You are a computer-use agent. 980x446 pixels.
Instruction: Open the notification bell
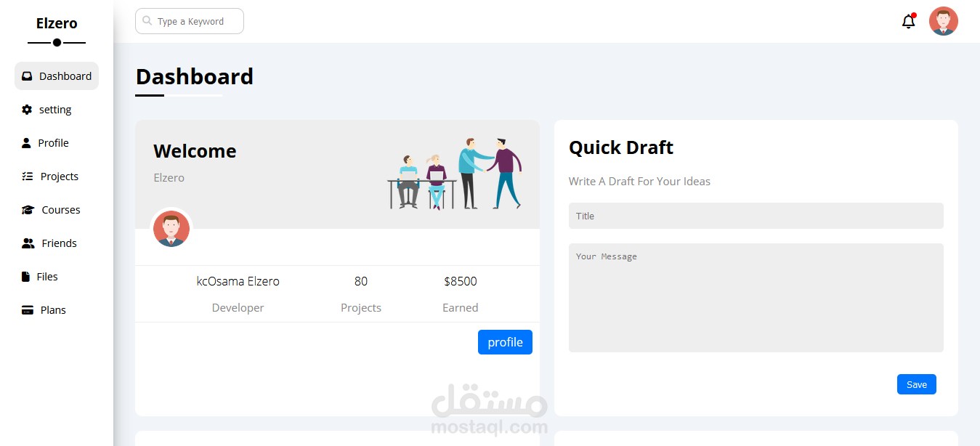pos(907,21)
